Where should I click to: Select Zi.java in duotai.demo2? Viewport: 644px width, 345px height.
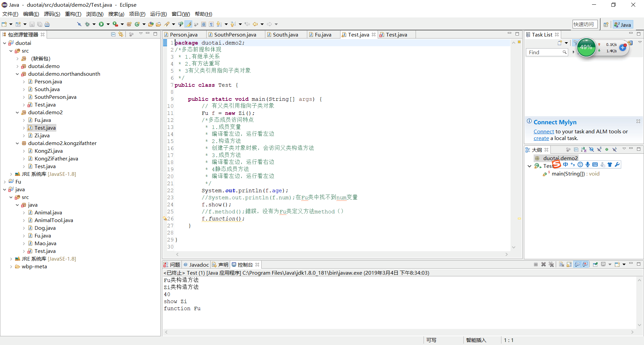tap(42, 136)
